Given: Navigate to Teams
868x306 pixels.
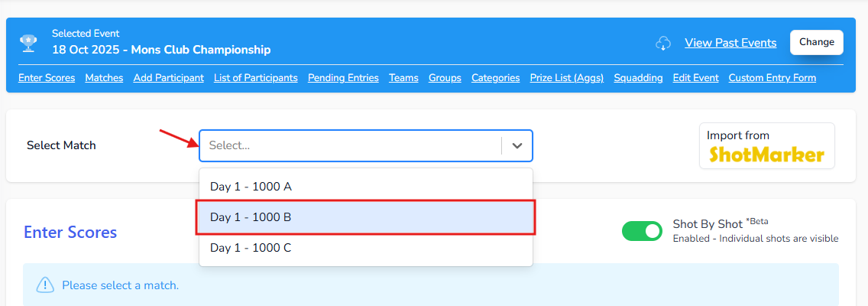Looking at the screenshot, I should [403, 78].
